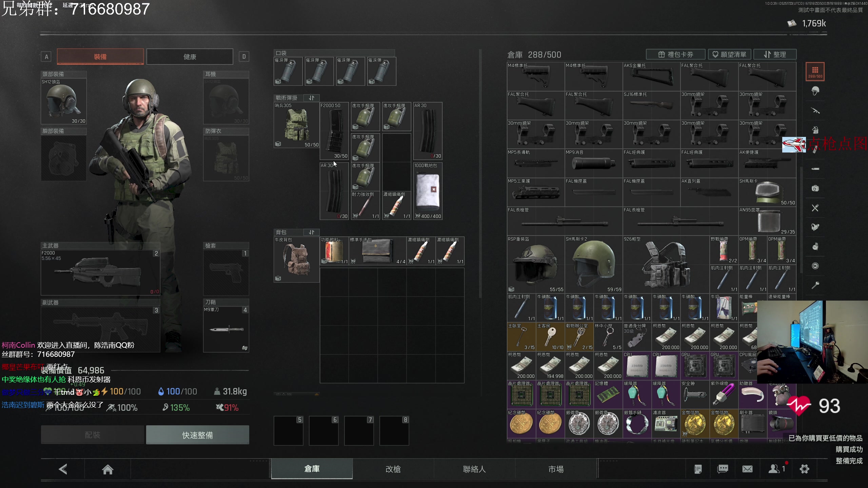Click the 配裝 loadout button
The width and height of the screenshot is (868, 488).
click(93, 435)
